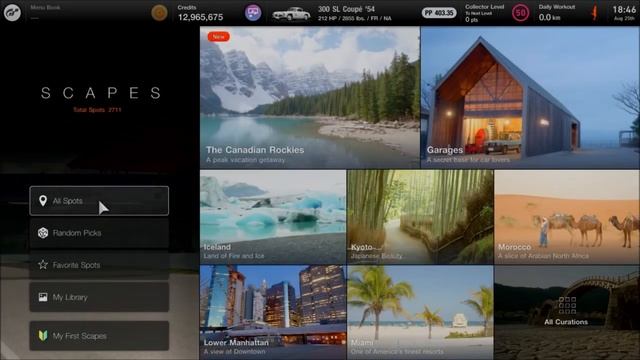Click the red New badge on Canadian Rockies

(x=218, y=37)
